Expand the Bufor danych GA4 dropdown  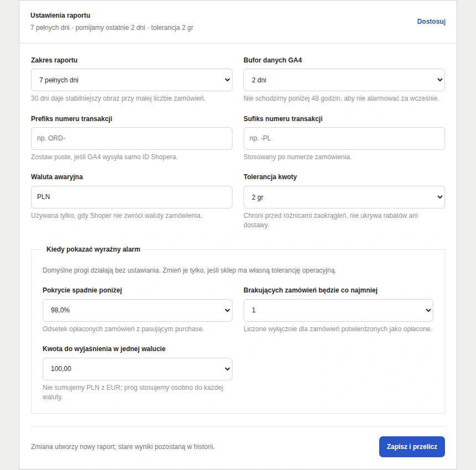(x=344, y=80)
